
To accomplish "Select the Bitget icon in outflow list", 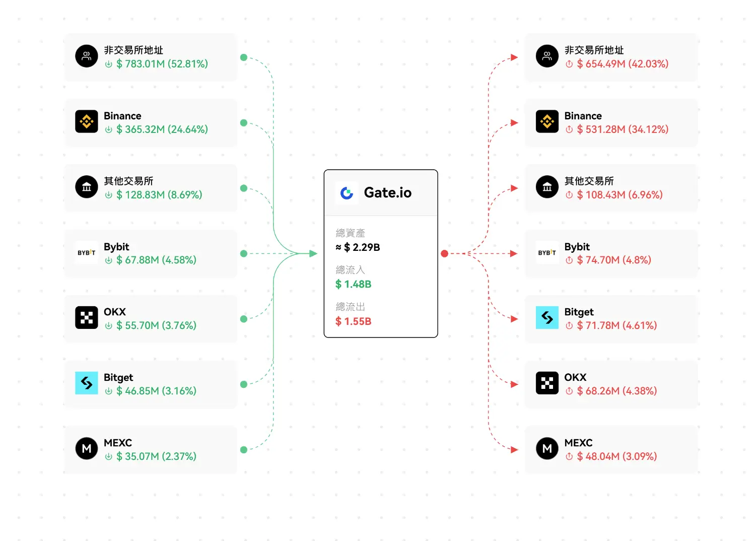I will [x=547, y=317].
